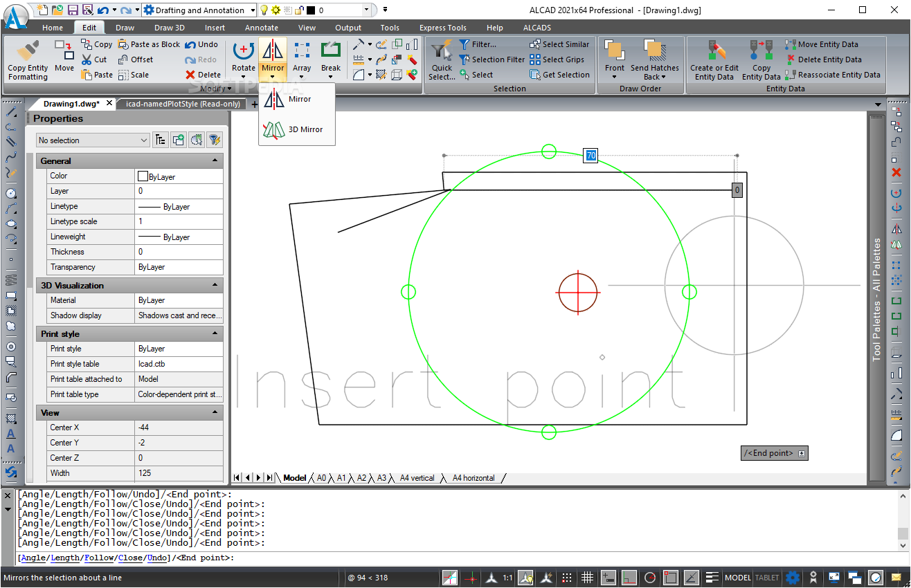Toggle lineweight display in status bar

point(712,578)
